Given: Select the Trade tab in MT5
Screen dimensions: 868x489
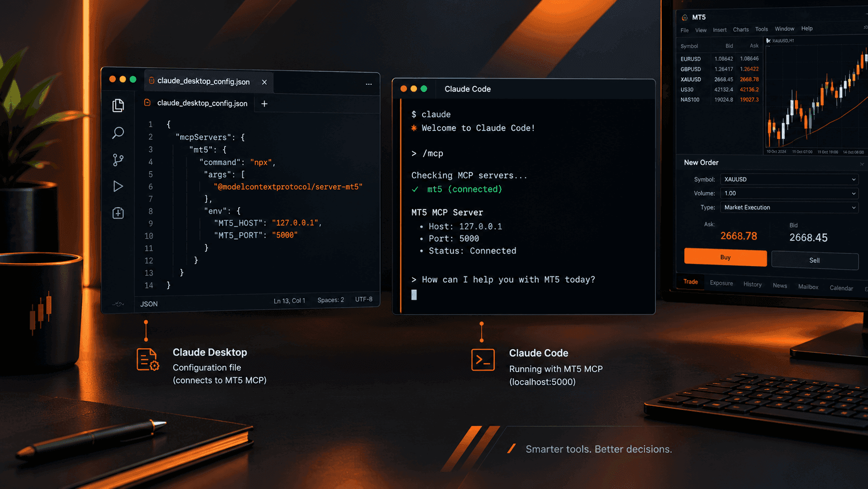Looking at the screenshot, I should (690, 282).
